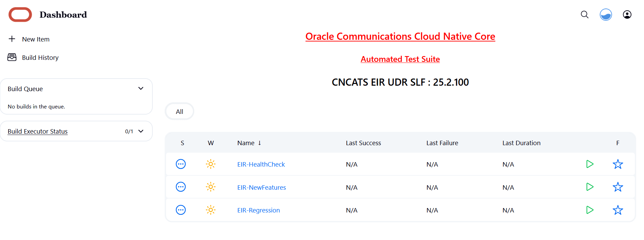Image resolution: width=644 pixels, height=240 pixels.
Task: Expand the Build Executor Status chevron
Action: [141, 131]
